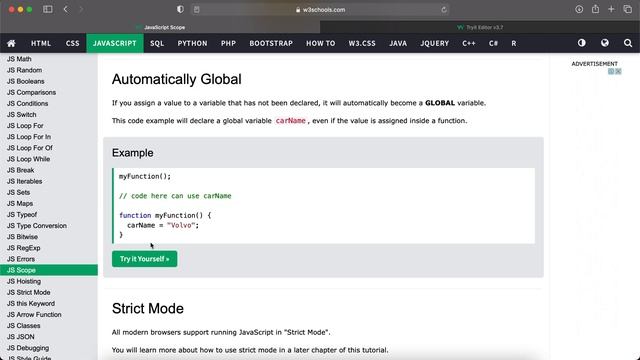
Task: Click the w3schools.com address bar
Action: click(x=320, y=9)
